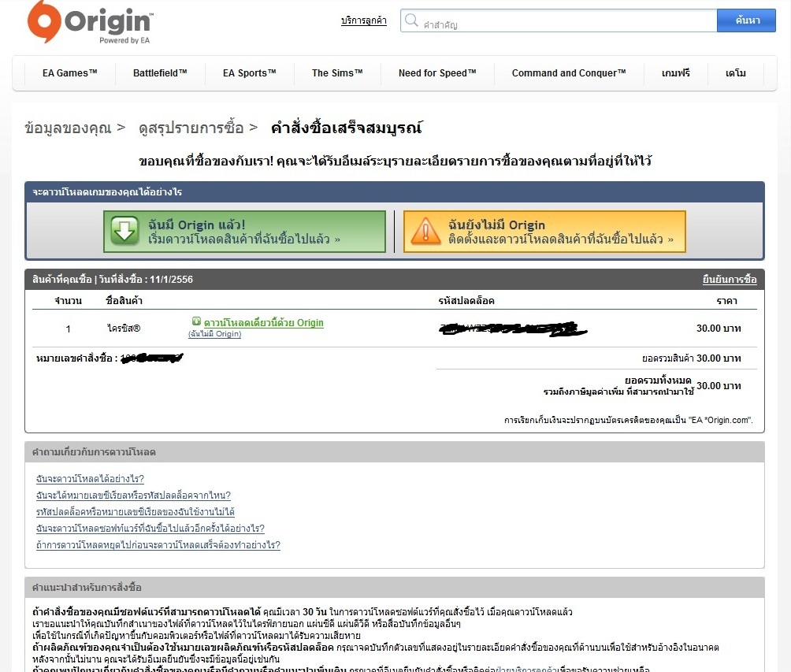The height and width of the screenshot is (672, 791).
Task: Click the green ฉันมี Origin แล้ว button
Action: pyautogui.click(x=244, y=232)
